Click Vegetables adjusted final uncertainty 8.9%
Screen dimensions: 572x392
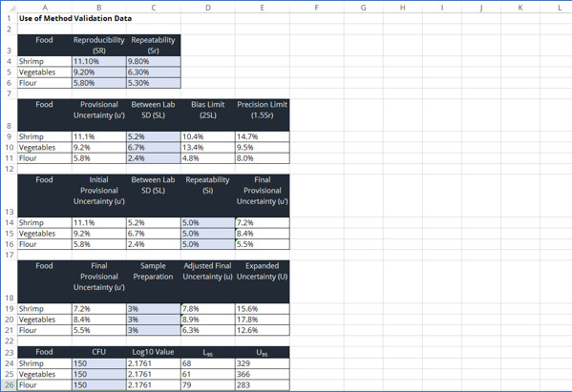(208, 320)
